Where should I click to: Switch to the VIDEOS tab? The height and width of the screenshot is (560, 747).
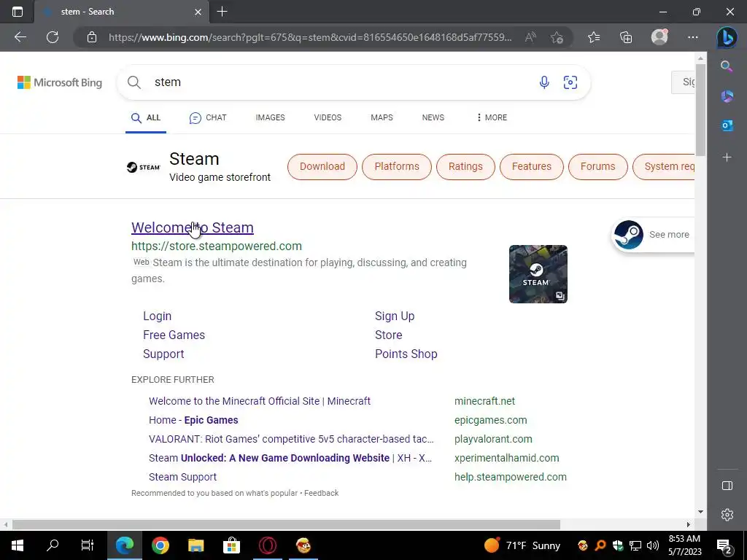[x=328, y=117]
